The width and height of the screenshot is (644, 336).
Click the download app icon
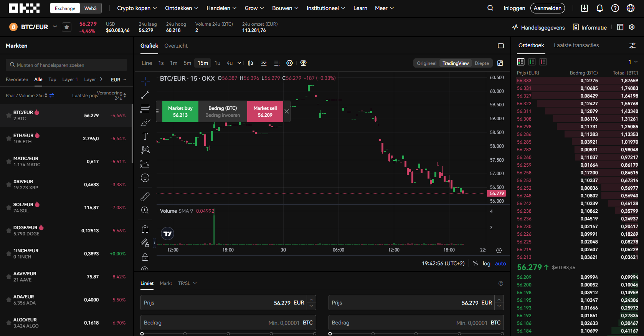tap(585, 8)
